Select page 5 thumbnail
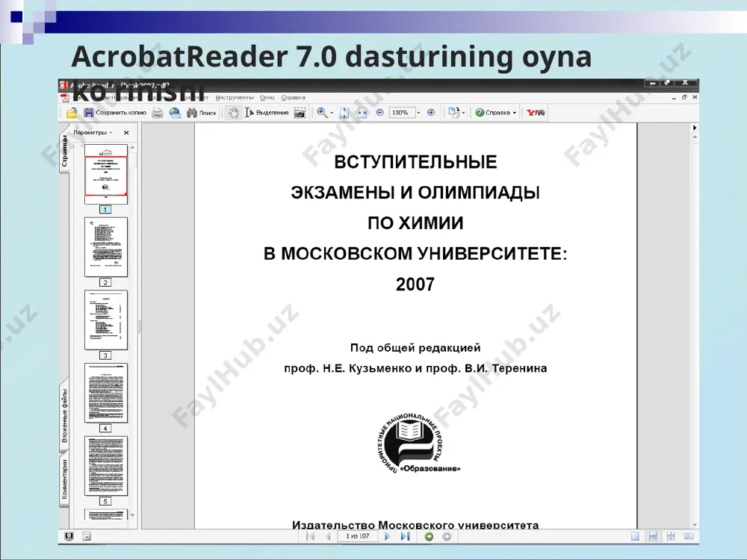Image resolution: width=747 pixels, height=560 pixels. point(106,466)
